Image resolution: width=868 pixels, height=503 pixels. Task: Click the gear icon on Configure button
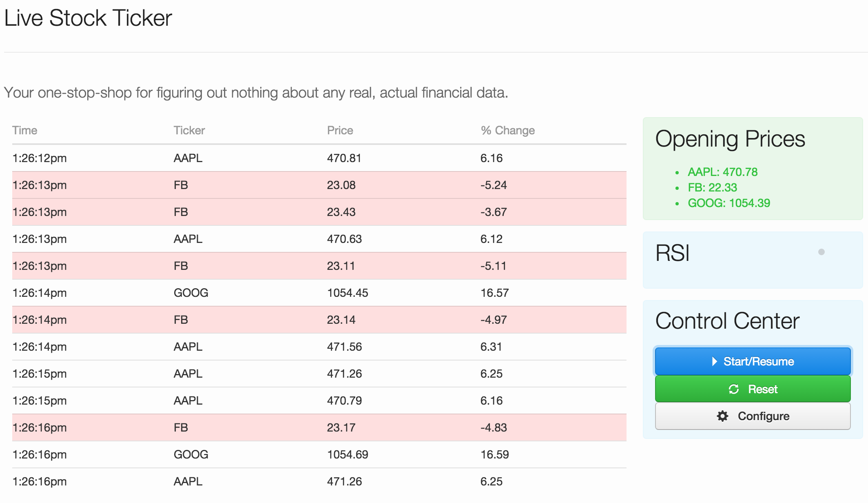(x=722, y=416)
